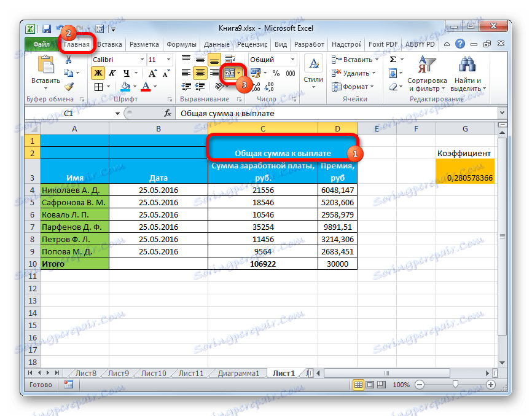Click the Copy icon in clipboard group
Screen dimensions: 532x416
69,73
